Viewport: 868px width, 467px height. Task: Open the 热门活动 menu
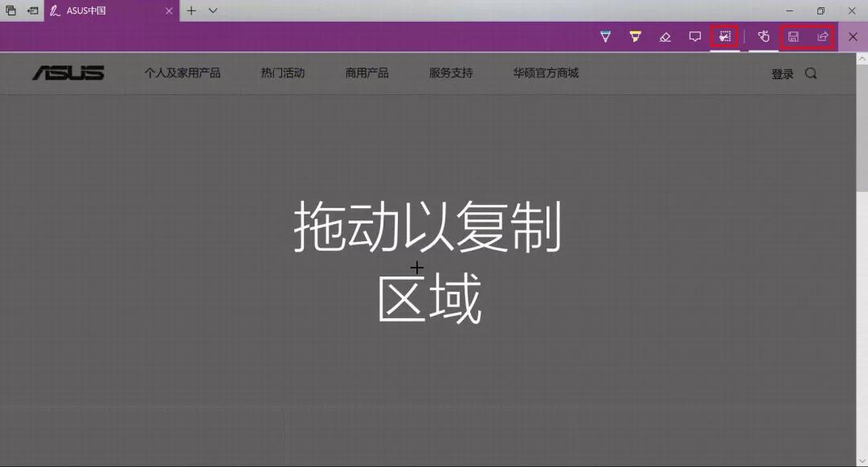click(x=282, y=72)
